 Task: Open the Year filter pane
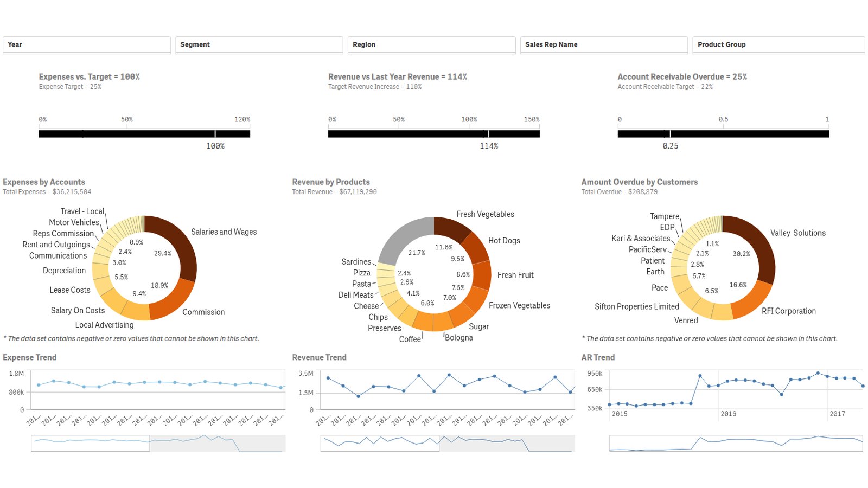87,45
